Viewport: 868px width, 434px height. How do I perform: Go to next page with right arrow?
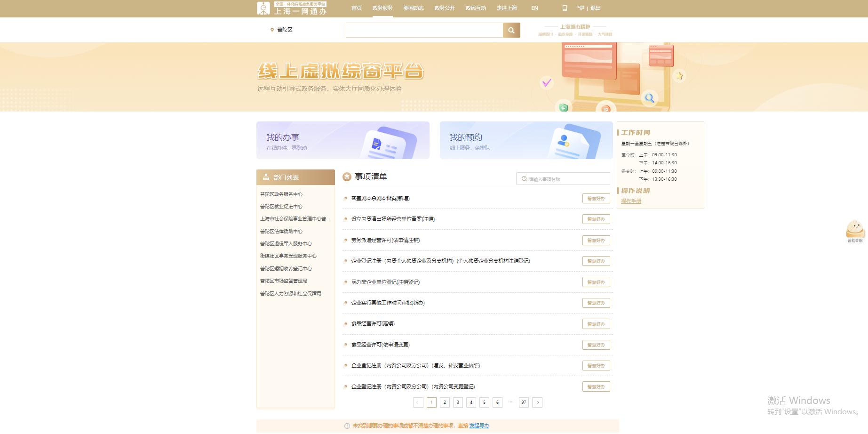pos(537,402)
